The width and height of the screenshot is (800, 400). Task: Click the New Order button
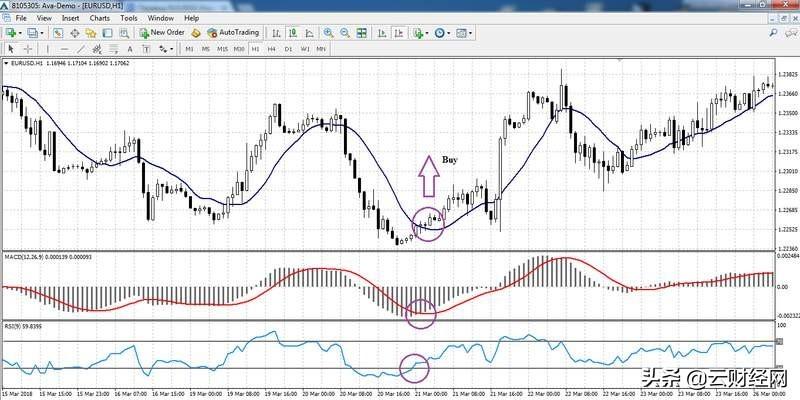[162, 33]
